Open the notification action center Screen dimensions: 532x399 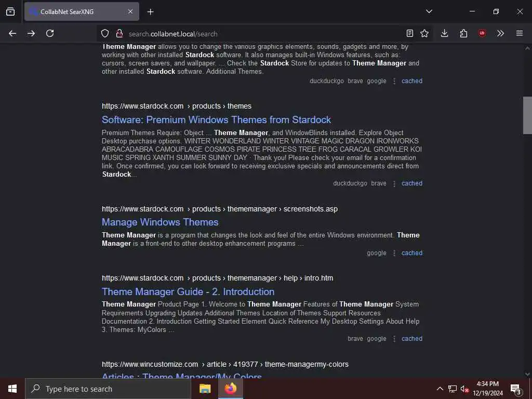(516, 389)
